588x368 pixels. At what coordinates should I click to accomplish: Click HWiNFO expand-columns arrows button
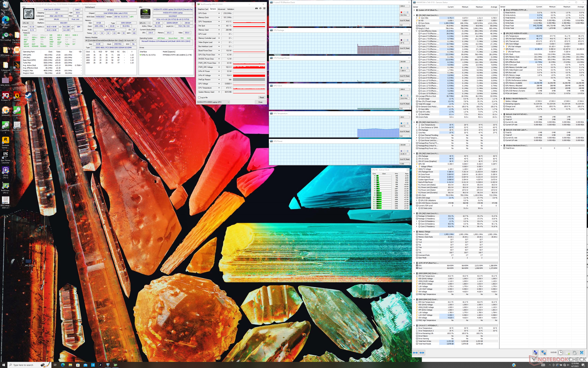click(x=415, y=353)
